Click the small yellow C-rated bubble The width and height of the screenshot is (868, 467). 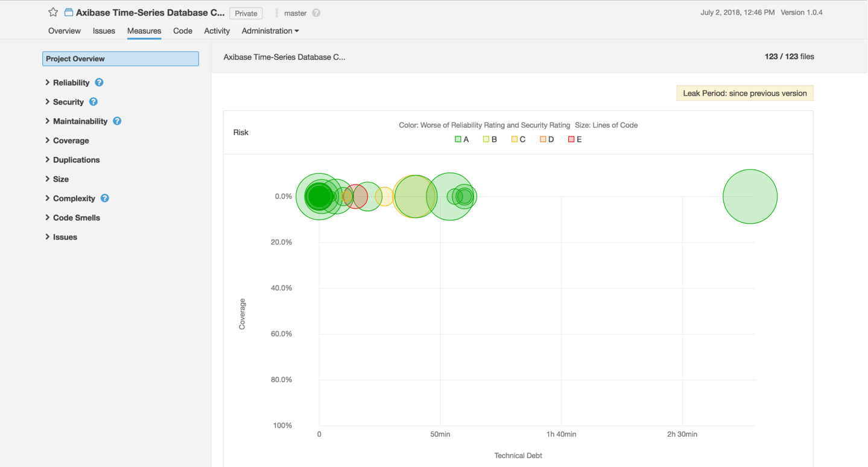pos(384,196)
